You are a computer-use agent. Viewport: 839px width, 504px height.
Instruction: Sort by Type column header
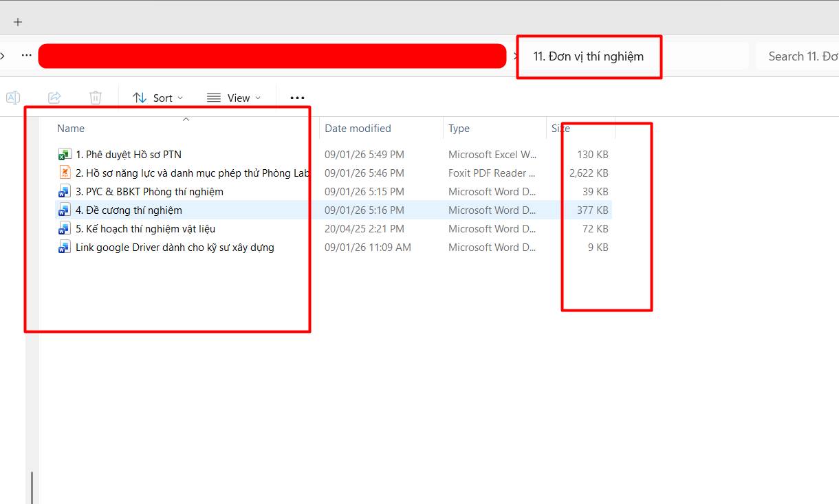tap(459, 129)
